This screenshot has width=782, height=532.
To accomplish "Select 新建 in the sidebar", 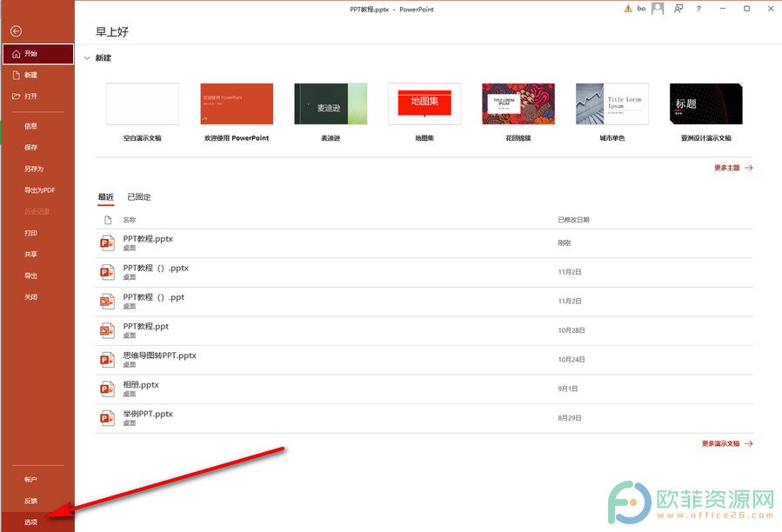I will 38,76.
